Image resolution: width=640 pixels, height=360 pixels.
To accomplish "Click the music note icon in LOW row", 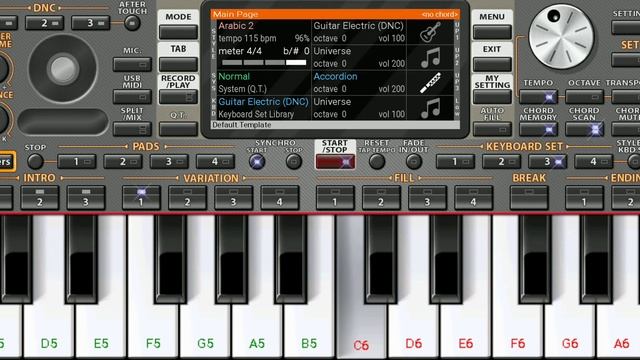I will point(430,108).
